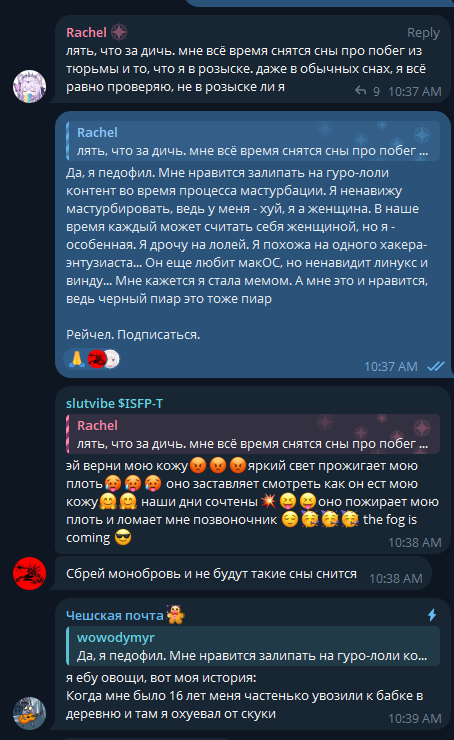Click the Чешская почта sender name
Image resolution: width=454 pixels, height=740 pixels.
pos(115,615)
